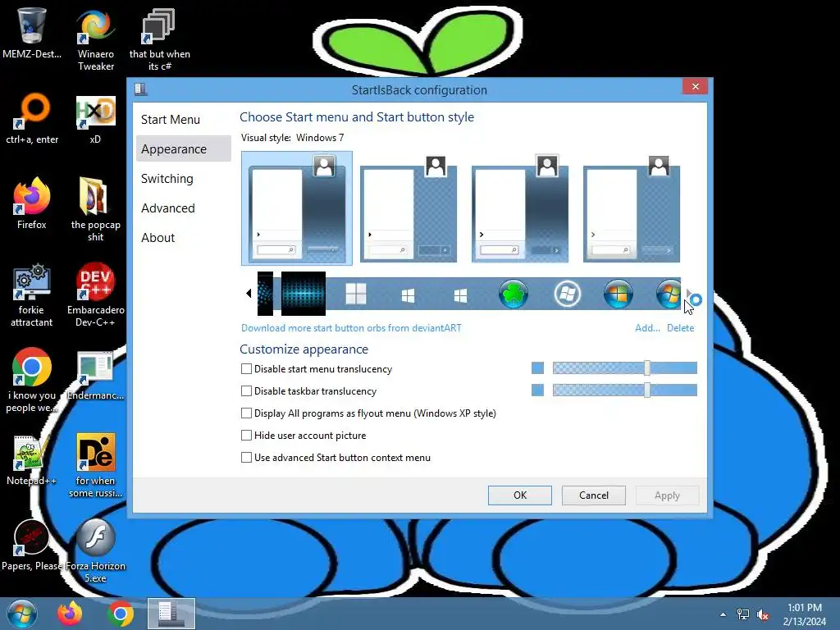Select the 'ctrl+a, enter' desktop icon
This screenshot has width=840, height=630.
pos(32,119)
